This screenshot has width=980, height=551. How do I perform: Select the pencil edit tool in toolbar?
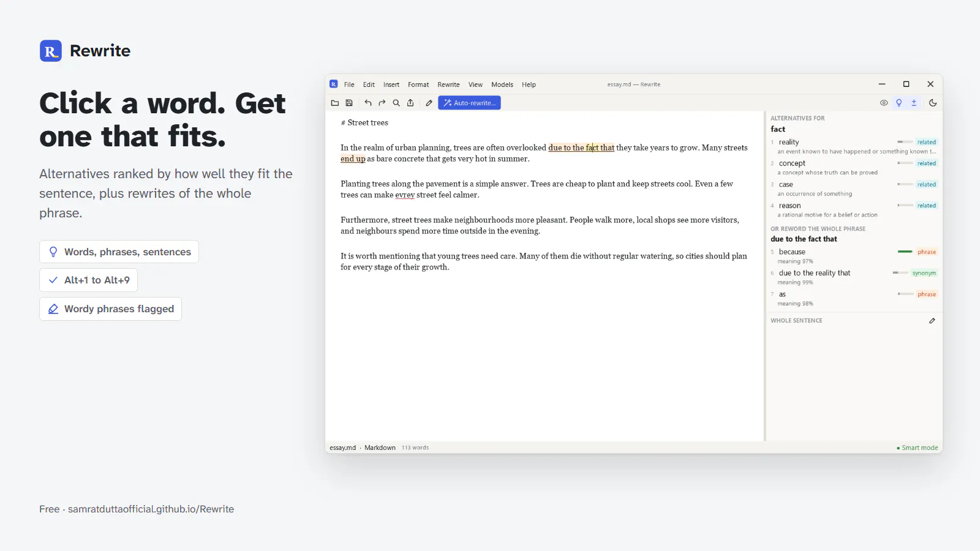click(429, 103)
